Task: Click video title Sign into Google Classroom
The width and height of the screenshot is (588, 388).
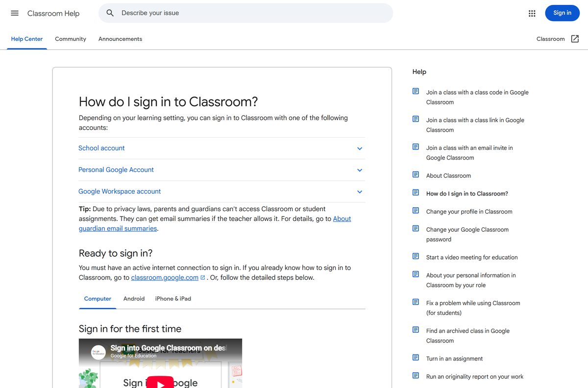Action: tap(168, 348)
